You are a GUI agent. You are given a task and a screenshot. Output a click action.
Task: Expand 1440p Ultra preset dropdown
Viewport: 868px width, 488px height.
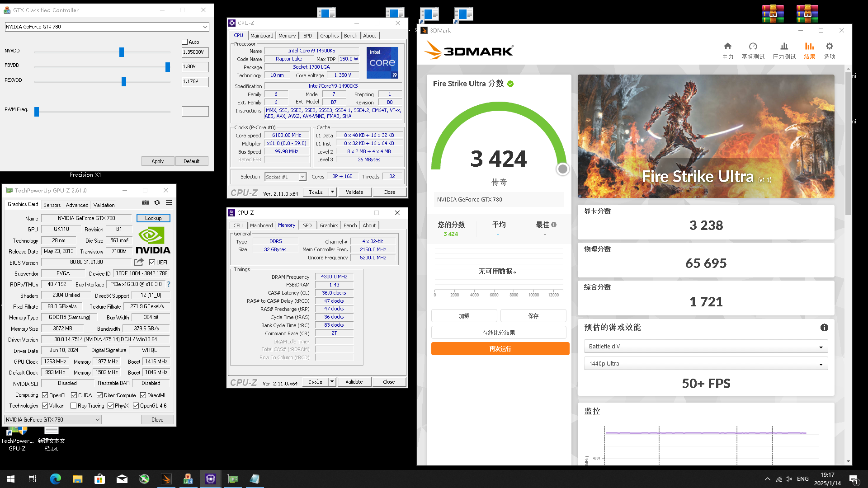click(x=821, y=364)
